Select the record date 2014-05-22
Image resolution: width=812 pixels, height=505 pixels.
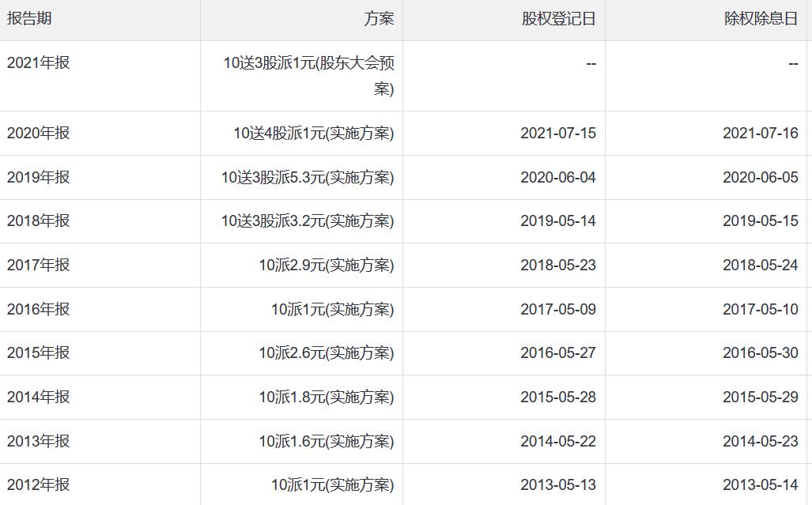coord(558,441)
